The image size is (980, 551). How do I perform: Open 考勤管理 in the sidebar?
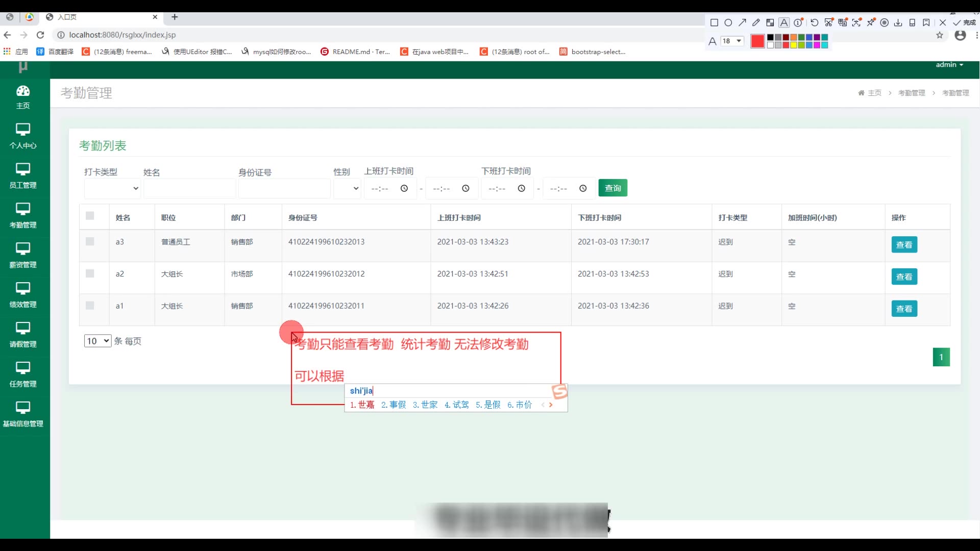(23, 216)
